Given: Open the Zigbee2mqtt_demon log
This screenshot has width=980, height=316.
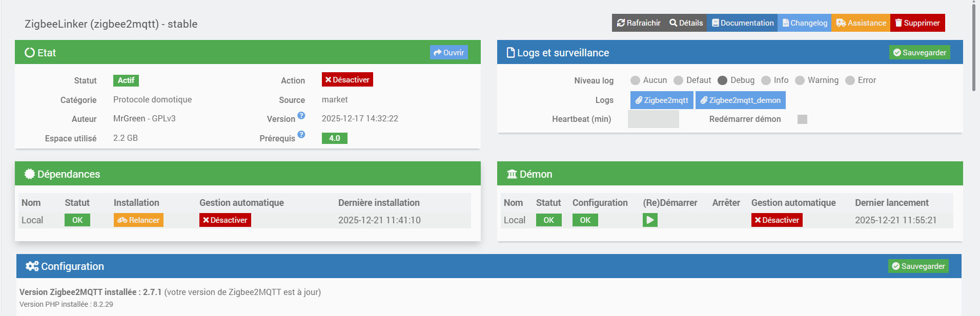Looking at the screenshot, I should [x=740, y=100].
